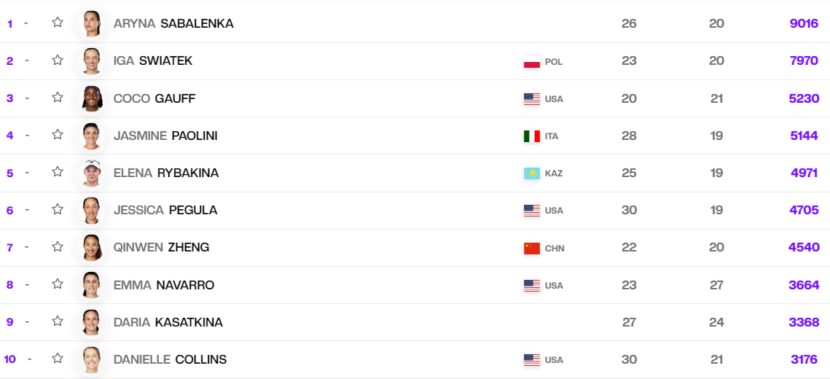Screen dimensions: 830x379
Task: Mark Elena Rybakina with the star icon
Action: [58, 172]
